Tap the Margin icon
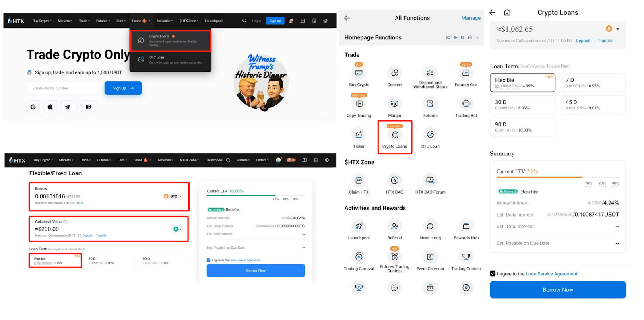 click(394, 104)
